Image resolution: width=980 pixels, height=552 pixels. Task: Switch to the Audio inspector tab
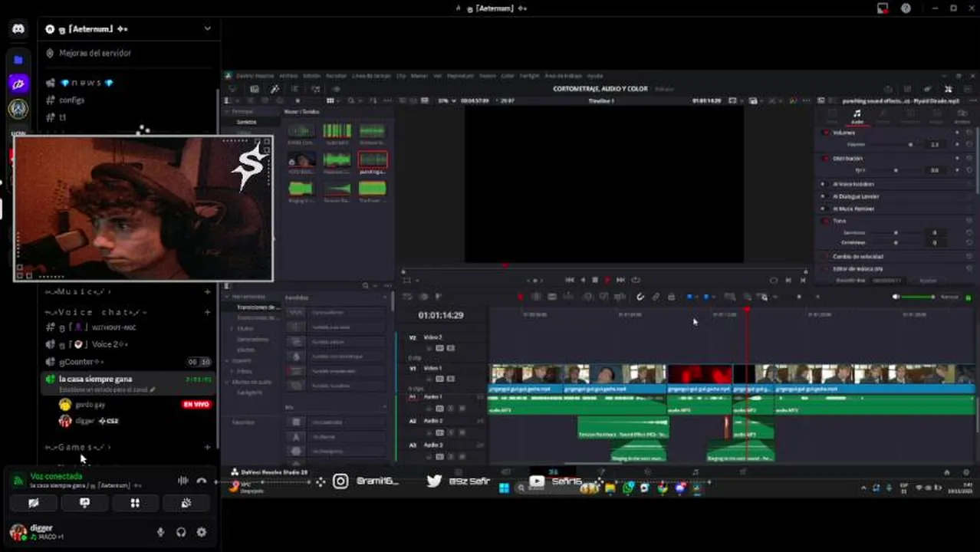click(857, 117)
